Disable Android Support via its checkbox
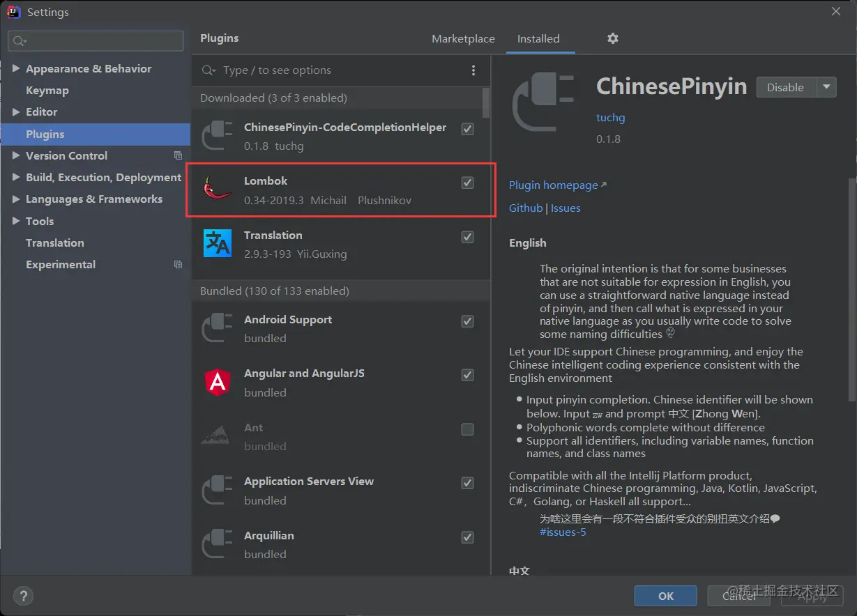This screenshot has width=857, height=616. [x=468, y=321]
